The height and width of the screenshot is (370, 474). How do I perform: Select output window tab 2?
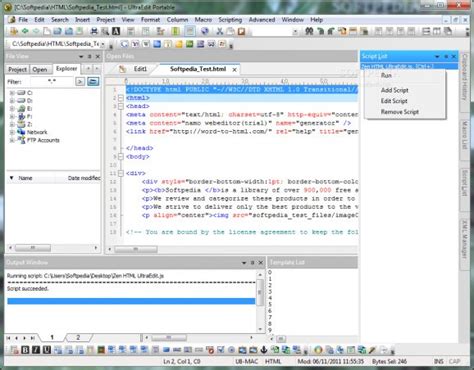78,337
